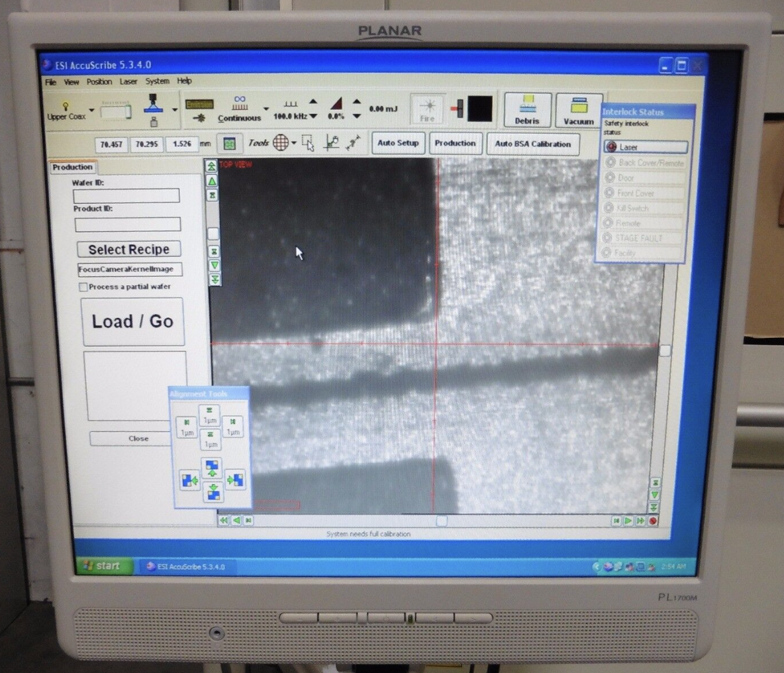
Task: Click the Fire laser icon
Action: 427,109
